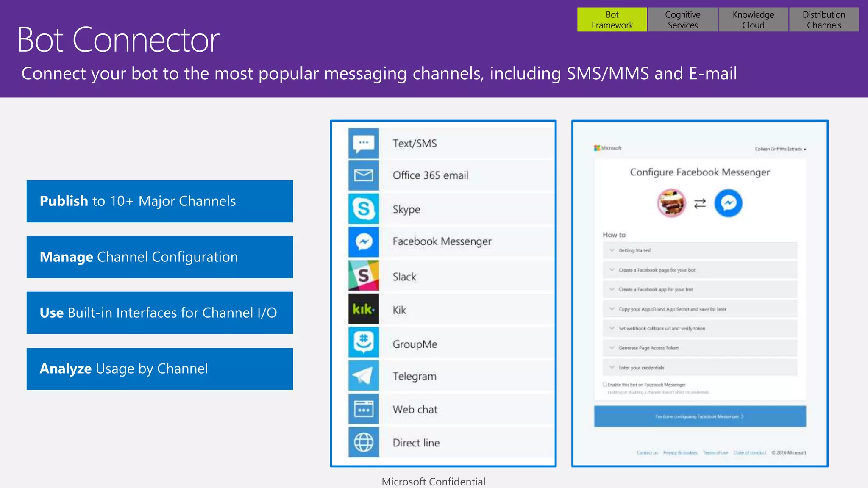Click the Configure Facebook Messenger heading
This screenshot has height=488, width=868.
700,172
